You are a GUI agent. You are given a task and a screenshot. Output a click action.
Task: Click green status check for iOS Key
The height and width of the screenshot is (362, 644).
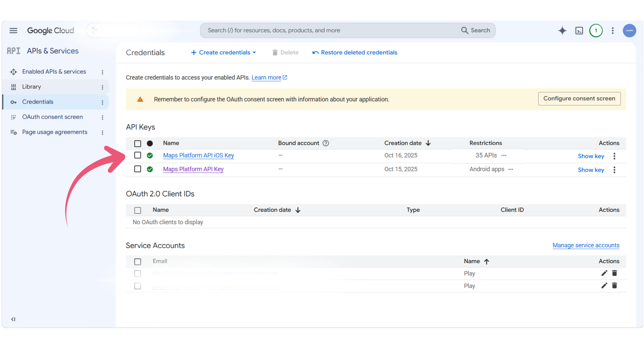[x=150, y=156]
